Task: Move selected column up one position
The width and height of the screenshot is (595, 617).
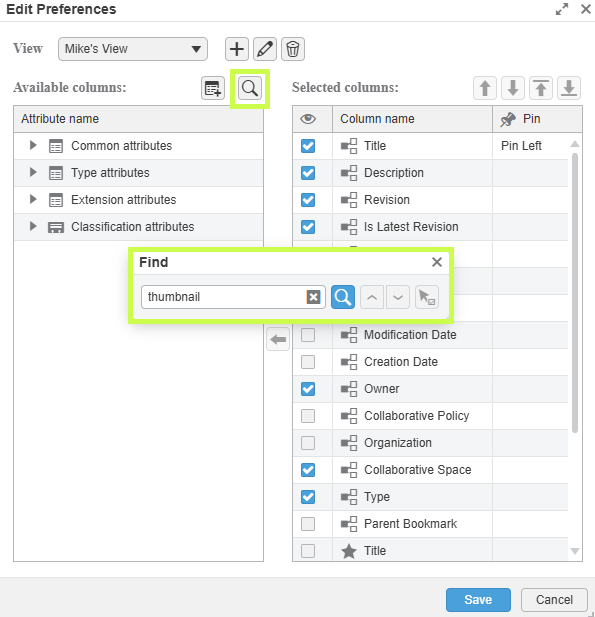Action: [485, 88]
